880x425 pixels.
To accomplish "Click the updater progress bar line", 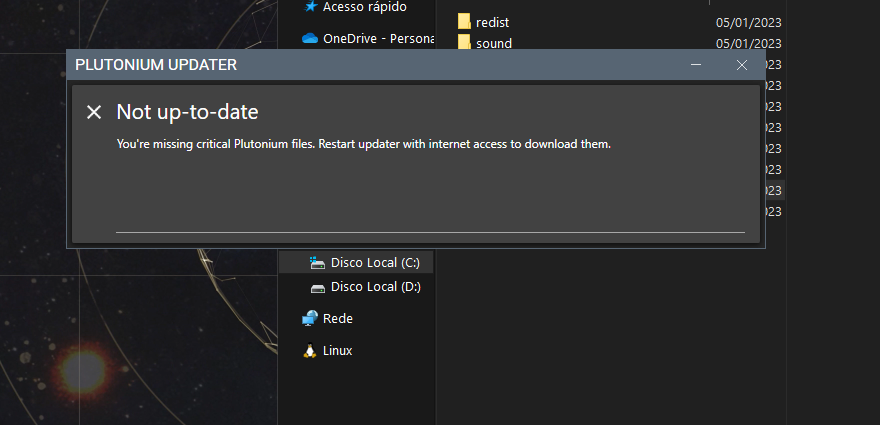I will (x=430, y=232).
